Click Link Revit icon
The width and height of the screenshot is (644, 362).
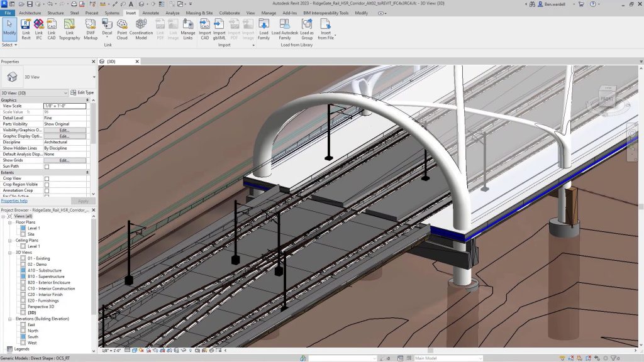pyautogui.click(x=26, y=29)
